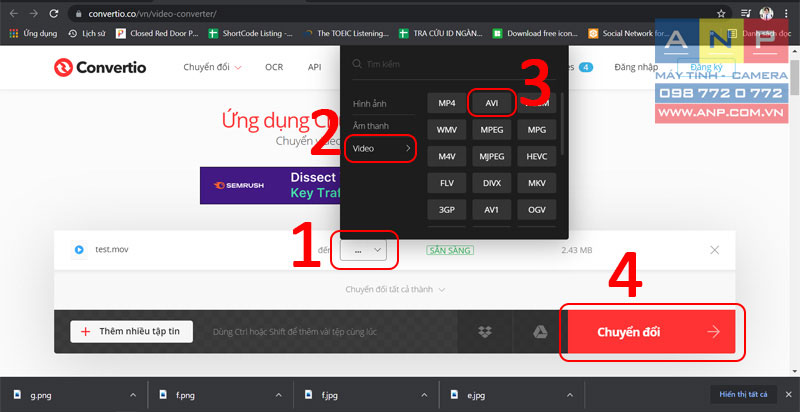Image resolution: width=800 pixels, height=412 pixels.
Task: Expand options for g.png download
Action: (133, 395)
